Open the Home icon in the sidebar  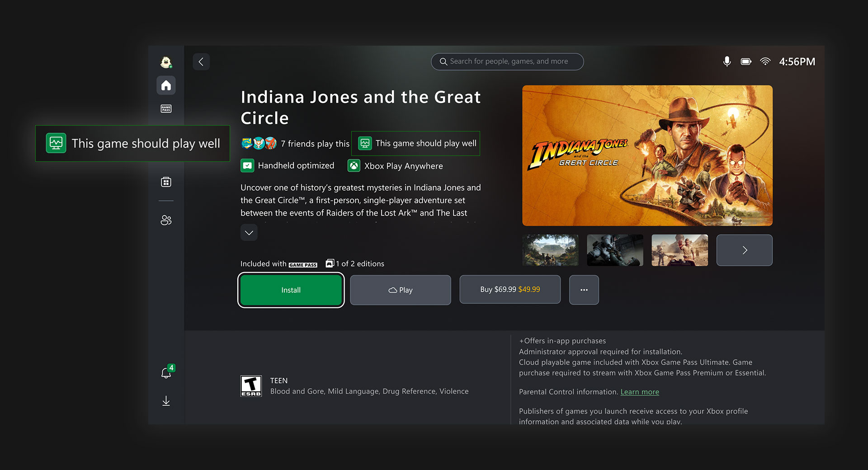pos(166,85)
